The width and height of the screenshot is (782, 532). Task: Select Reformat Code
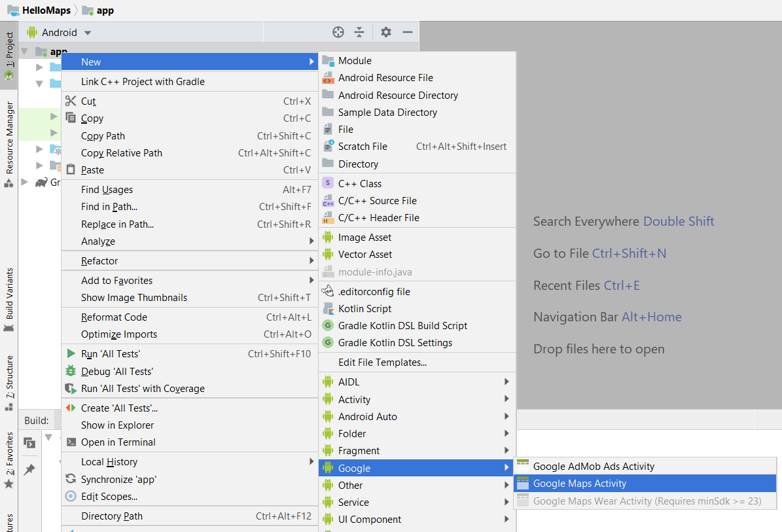pos(190,317)
